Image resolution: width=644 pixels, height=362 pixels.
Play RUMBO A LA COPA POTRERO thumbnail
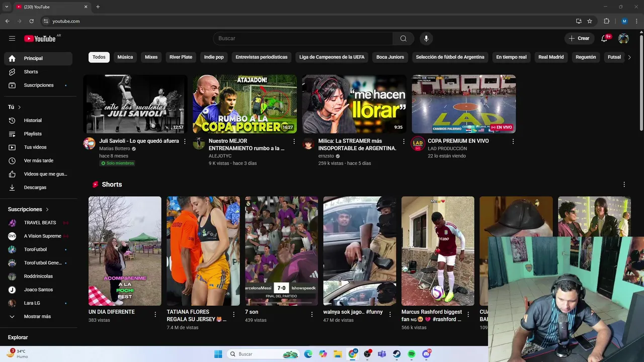pos(245,104)
